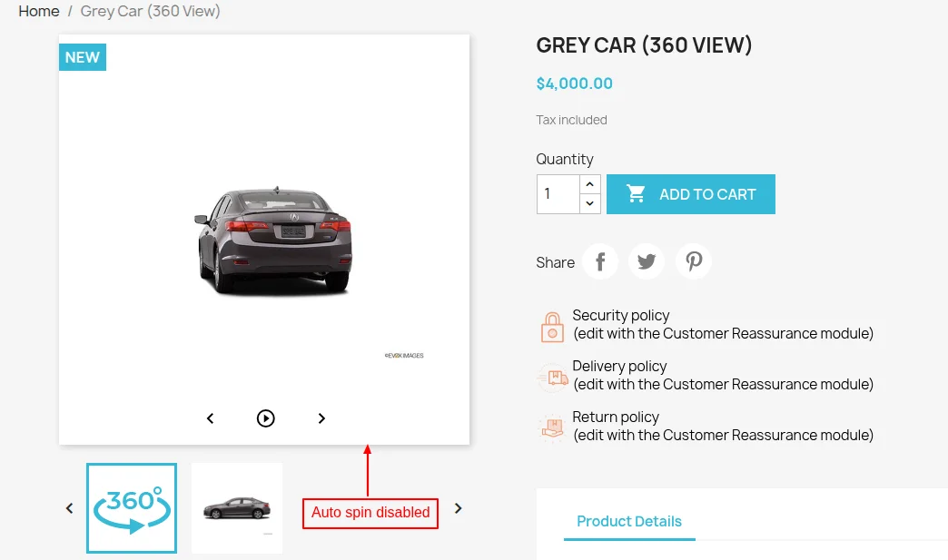Focus the quantity input field
The width and height of the screenshot is (948, 560).
[558, 194]
